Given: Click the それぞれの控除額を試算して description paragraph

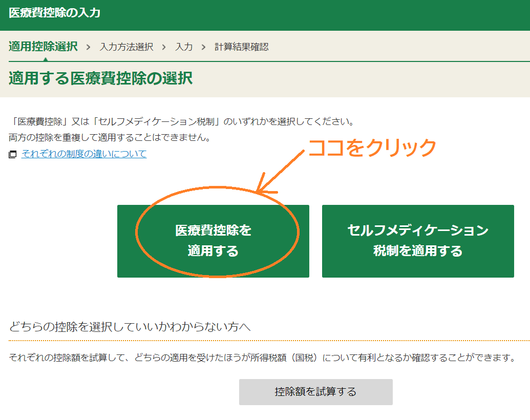Looking at the screenshot, I should [x=262, y=358].
